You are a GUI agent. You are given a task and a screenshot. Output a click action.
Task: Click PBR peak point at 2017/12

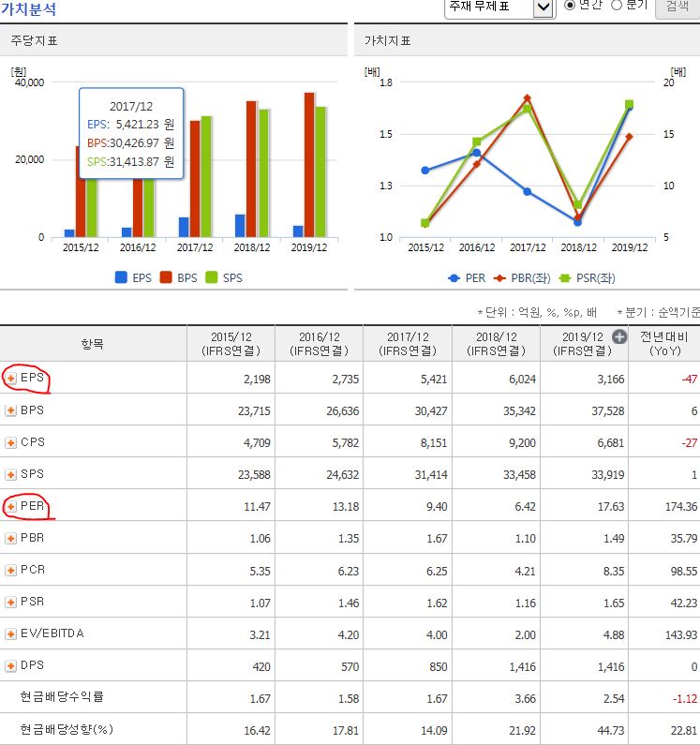[528, 98]
